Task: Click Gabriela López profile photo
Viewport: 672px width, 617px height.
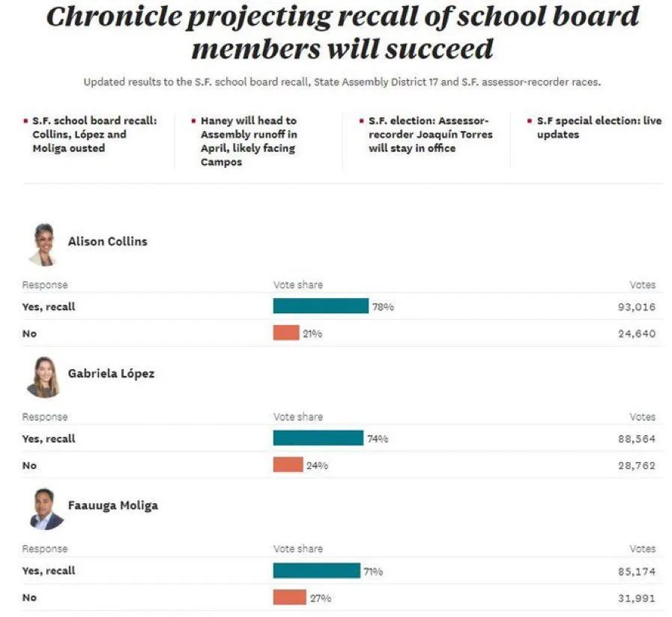Action: (43, 377)
